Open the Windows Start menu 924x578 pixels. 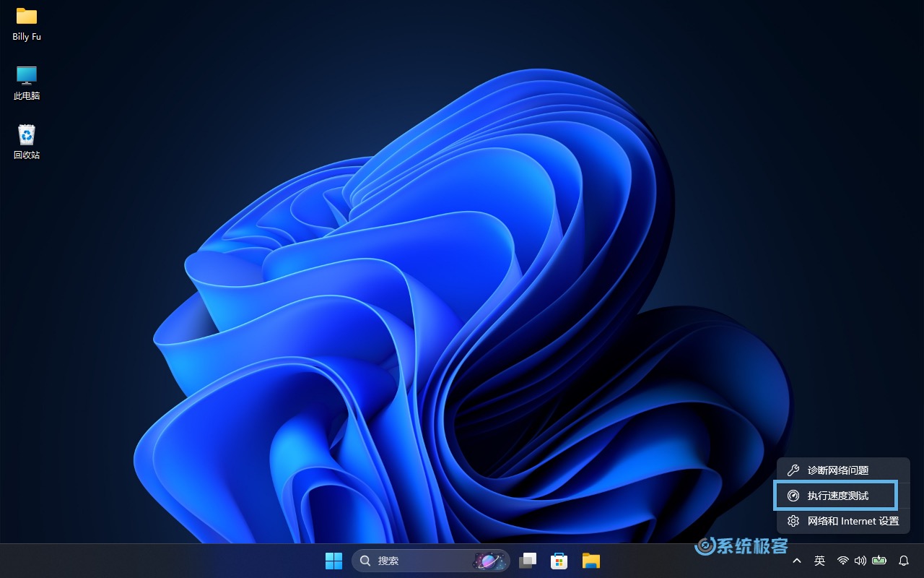pyautogui.click(x=334, y=561)
